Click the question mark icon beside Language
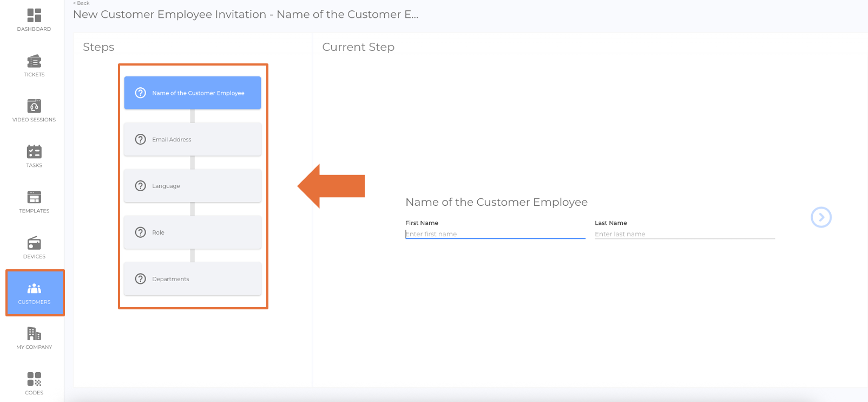The height and width of the screenshot is (402, 868). click(x=141, y=186)
